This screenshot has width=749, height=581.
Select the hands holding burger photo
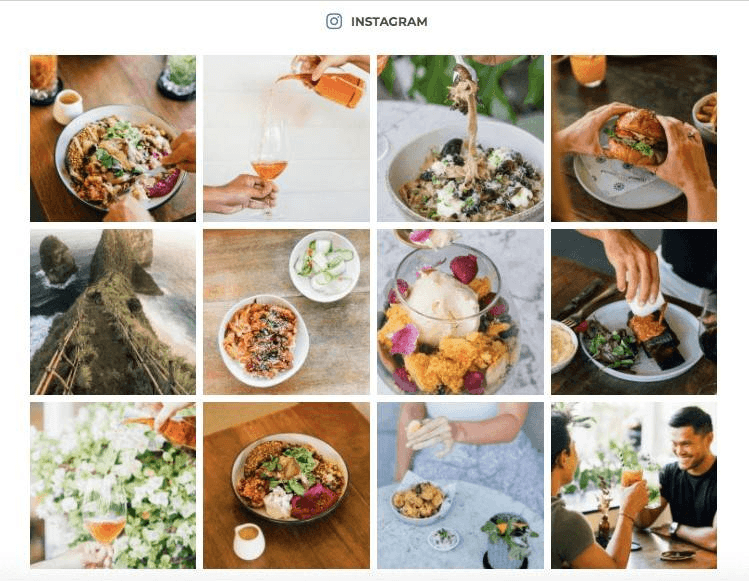tap(634, 139)
